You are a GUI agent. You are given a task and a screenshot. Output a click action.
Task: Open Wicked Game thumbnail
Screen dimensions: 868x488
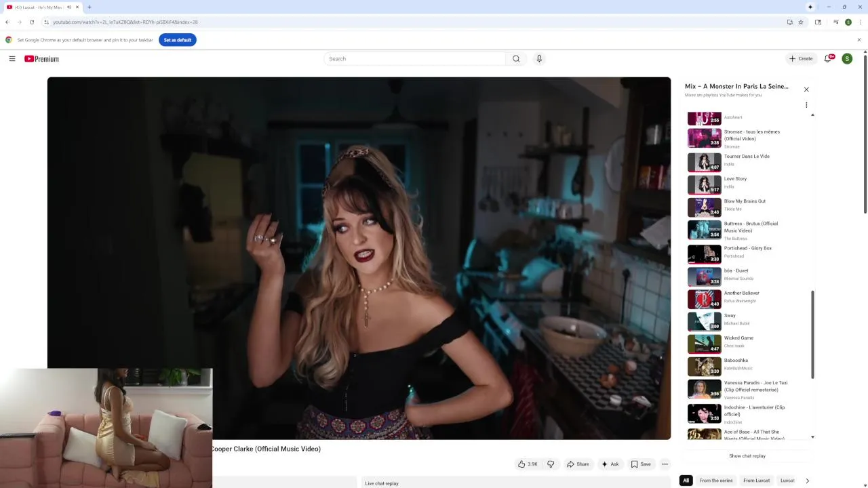coord(705,344)
